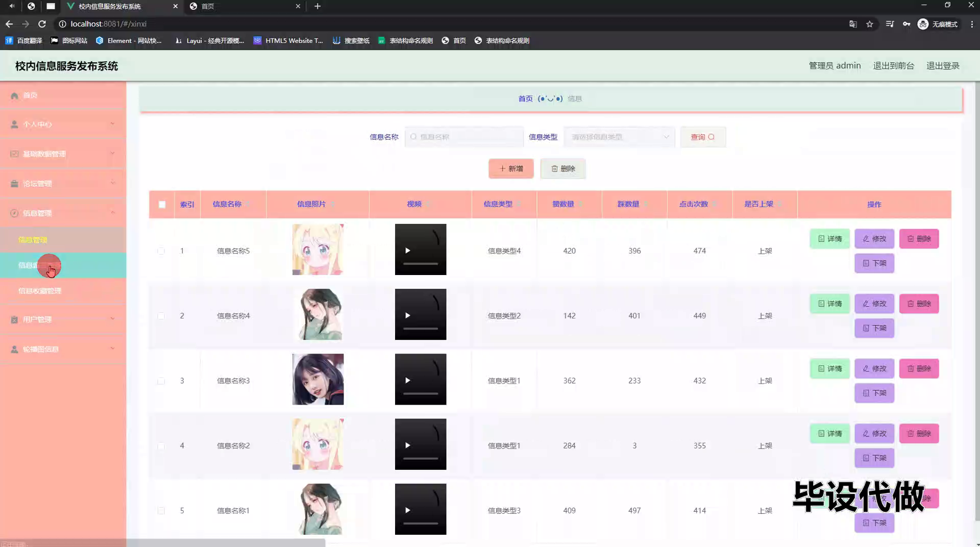This screenshot has height=547, width=980.
Task: Click 下架 for the 信息名称2 row
Action: (x=874, y=458)
